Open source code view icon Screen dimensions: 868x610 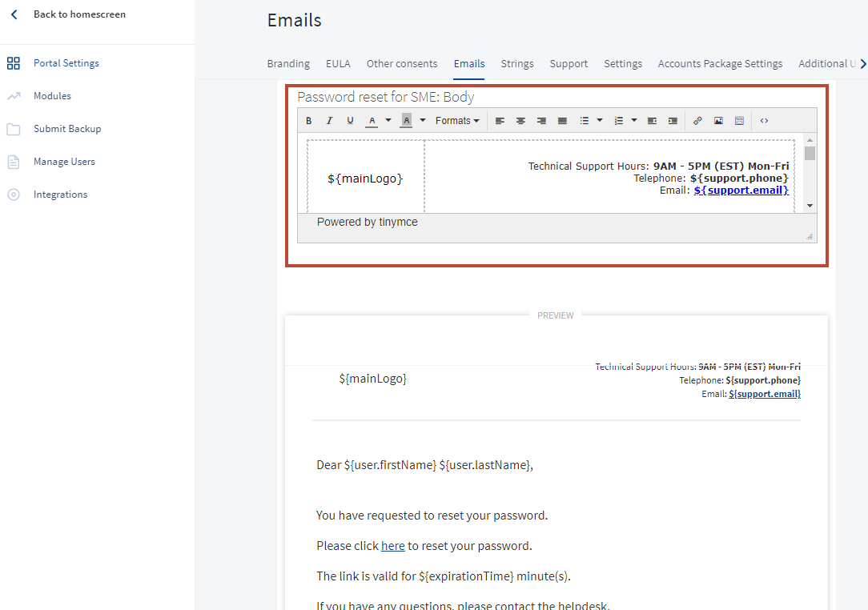(x=764, y=121)
